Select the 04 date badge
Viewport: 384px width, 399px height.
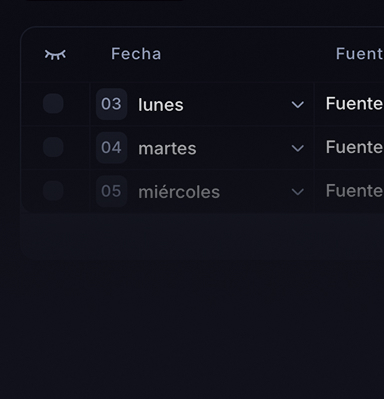(x=111, y=148)
